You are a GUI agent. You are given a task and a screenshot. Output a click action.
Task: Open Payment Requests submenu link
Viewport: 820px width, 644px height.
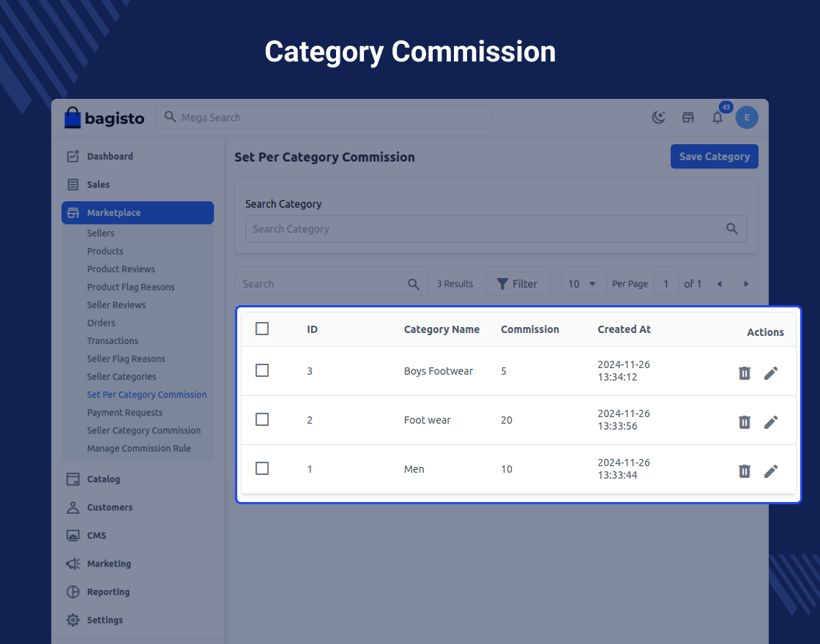pyautogui.click(x=124, y=413)
